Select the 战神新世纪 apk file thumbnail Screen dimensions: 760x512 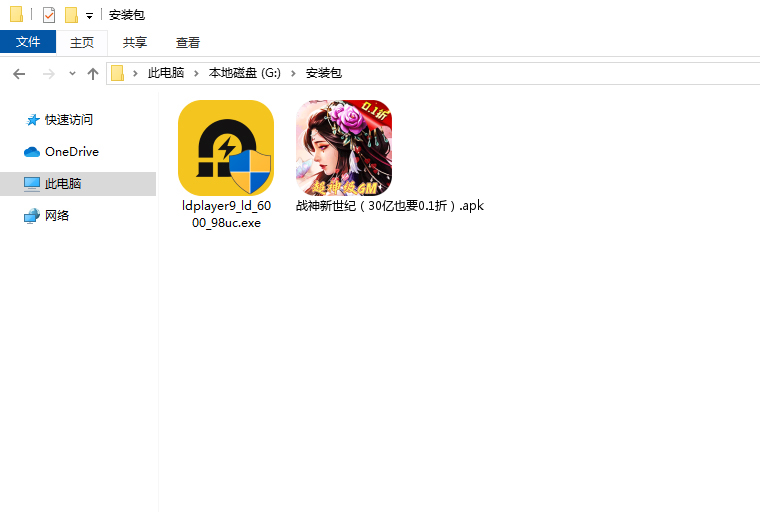tap(344, 148)
